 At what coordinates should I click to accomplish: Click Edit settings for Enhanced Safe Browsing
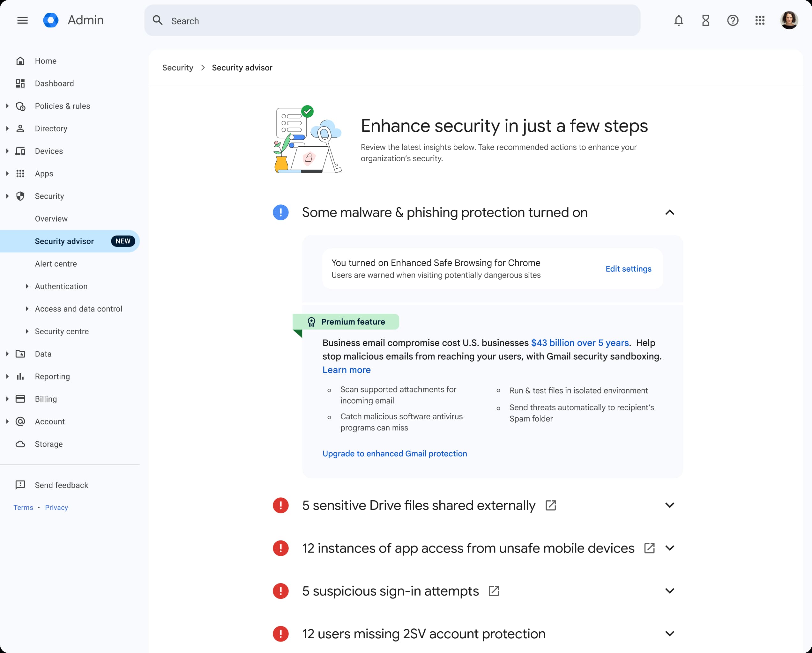click(628, 269)
